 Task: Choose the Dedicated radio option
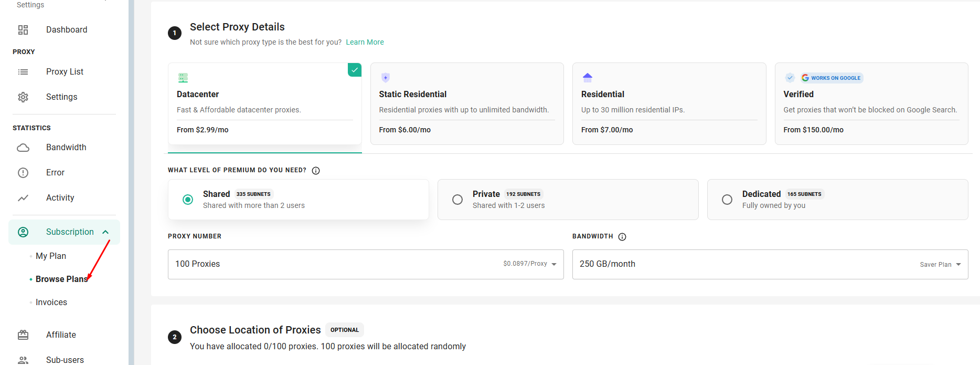[727, 200]
